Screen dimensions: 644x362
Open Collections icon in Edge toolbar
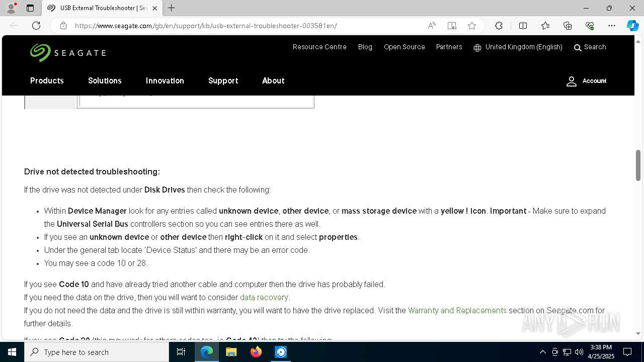568,26
